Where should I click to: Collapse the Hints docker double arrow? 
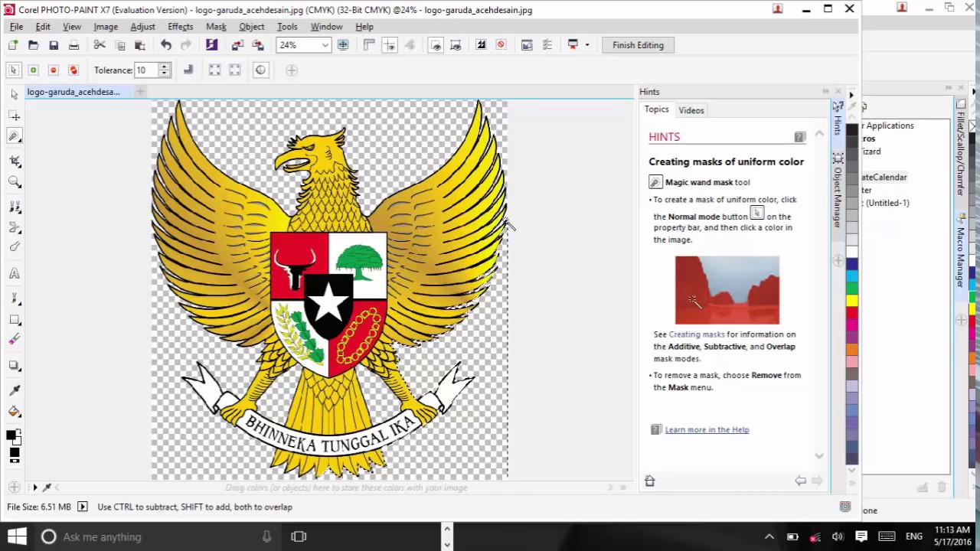(825, 91)
